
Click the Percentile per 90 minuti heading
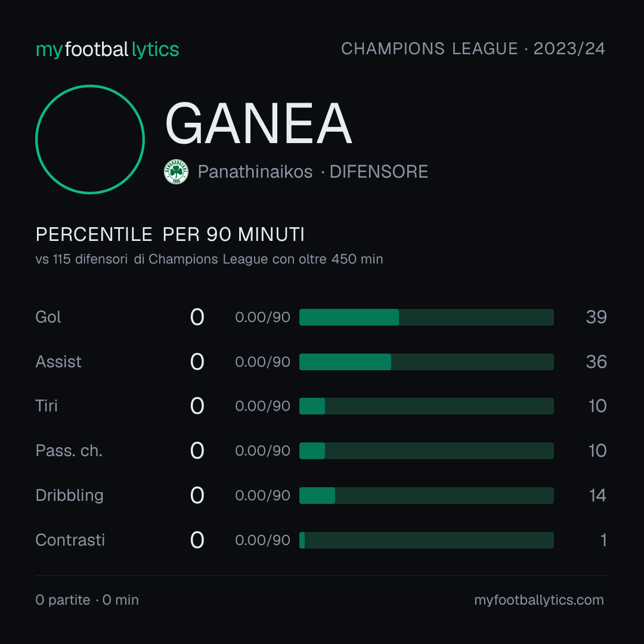[170, 234]
